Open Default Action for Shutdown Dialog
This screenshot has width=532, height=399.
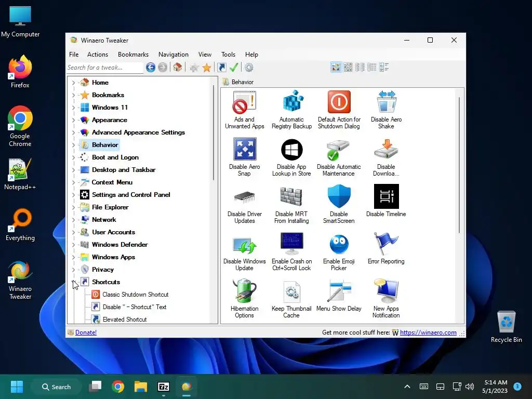pyautogui.click(x=339, y=110)
